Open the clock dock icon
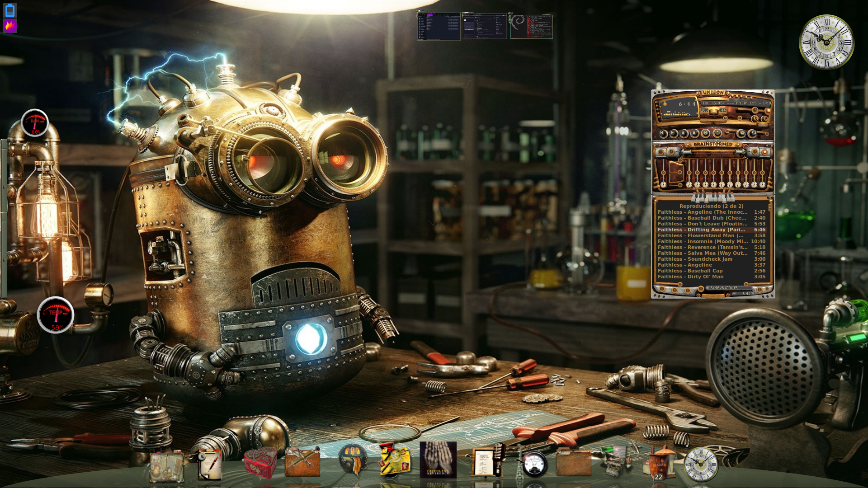868x488 pixels. pyautogui.click(x=701, y=465)
